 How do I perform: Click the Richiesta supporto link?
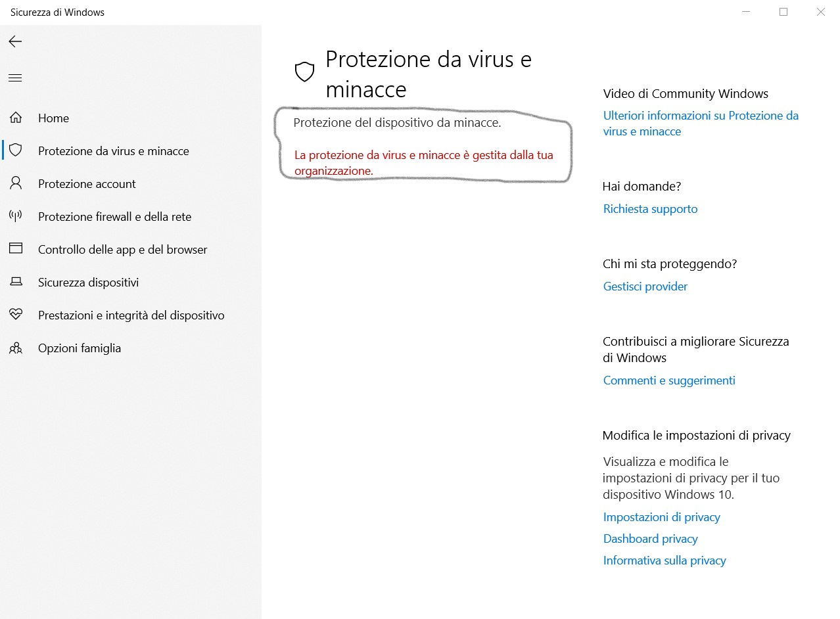[651, 209]
